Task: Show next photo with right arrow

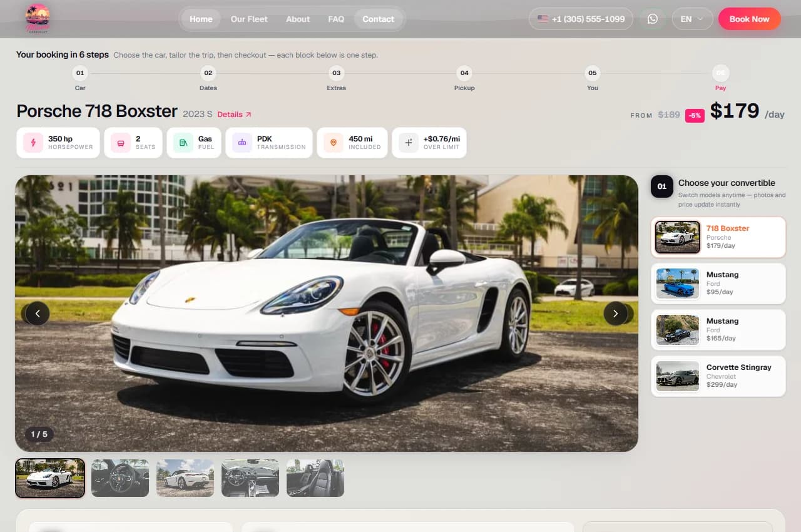Action: pos(616,314)
